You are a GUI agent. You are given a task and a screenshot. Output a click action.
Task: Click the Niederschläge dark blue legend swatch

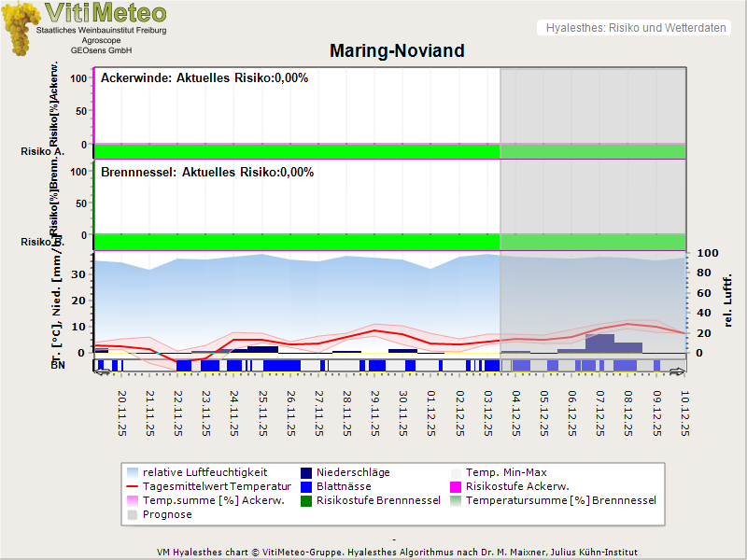[x=305, y=472]
